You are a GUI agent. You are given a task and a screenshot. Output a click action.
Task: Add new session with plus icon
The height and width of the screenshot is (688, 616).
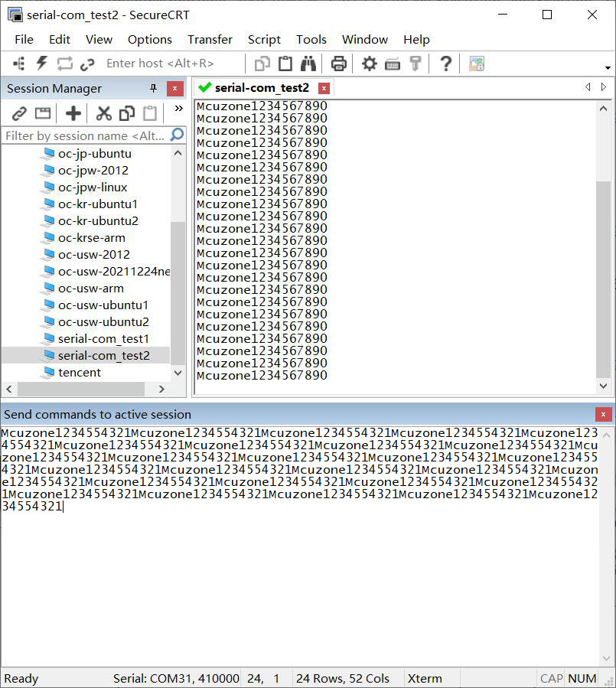pyautogui.click(x=73, y=114)
